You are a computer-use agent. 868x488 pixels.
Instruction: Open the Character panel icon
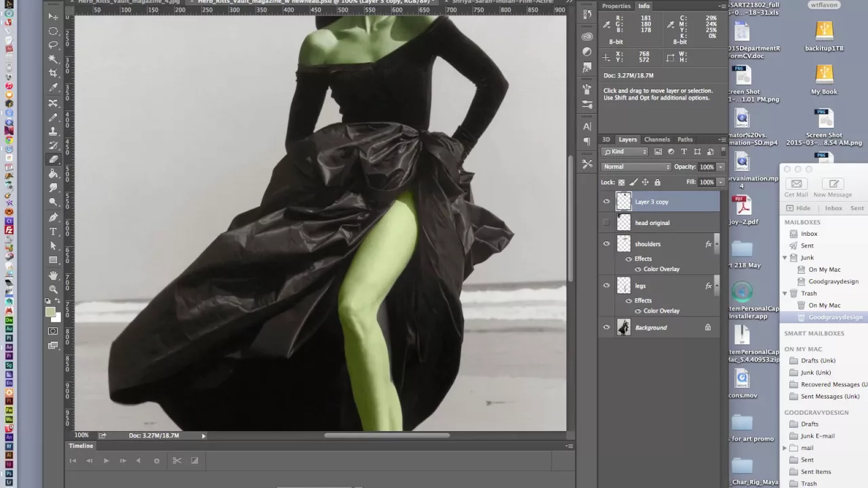point(587,127)
